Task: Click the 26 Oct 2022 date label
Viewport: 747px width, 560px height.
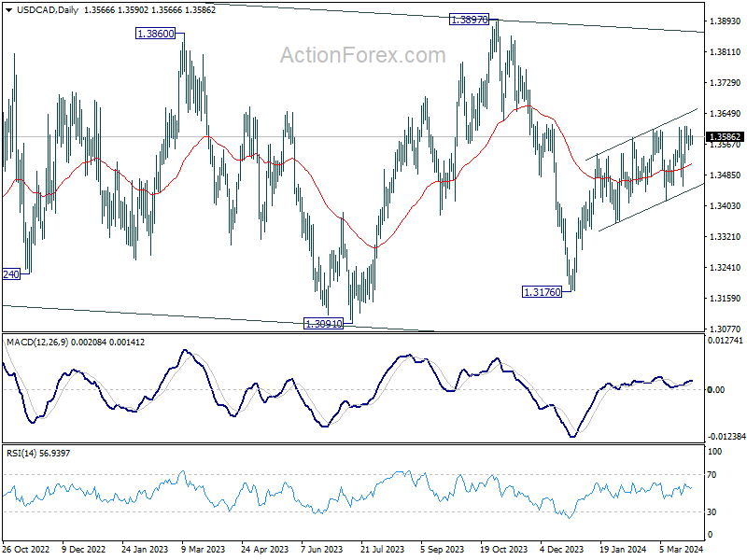Action: (x=26, y=549)
